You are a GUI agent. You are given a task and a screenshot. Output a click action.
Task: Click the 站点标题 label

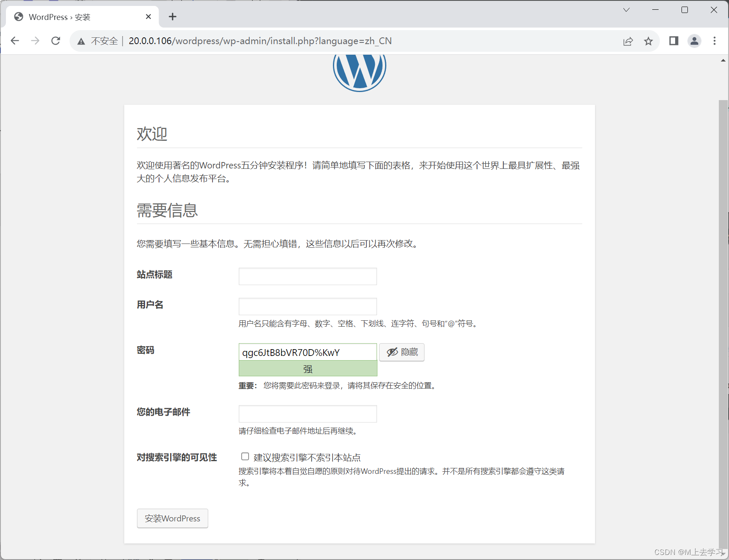point(154,274)
